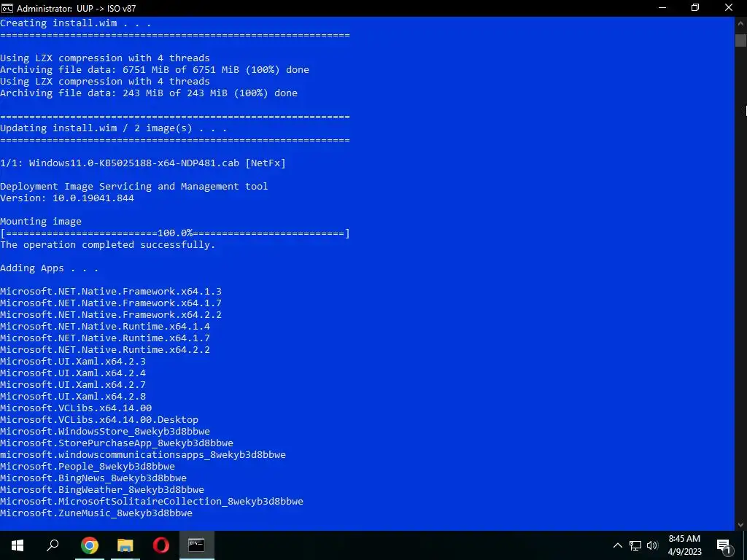Viewport: 747px width, 560px height.
Task: Click the 'Mounting image' line
Action: pos(41,222)
